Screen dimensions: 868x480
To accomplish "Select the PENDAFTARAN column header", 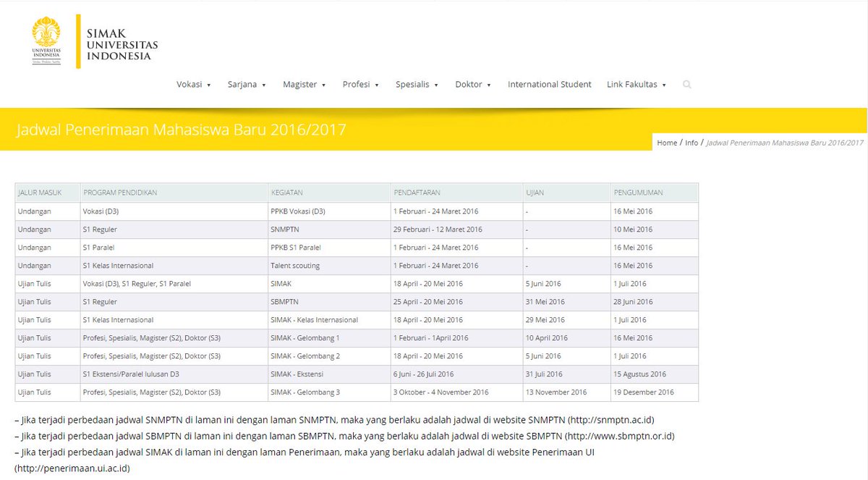I will point(456,193).
